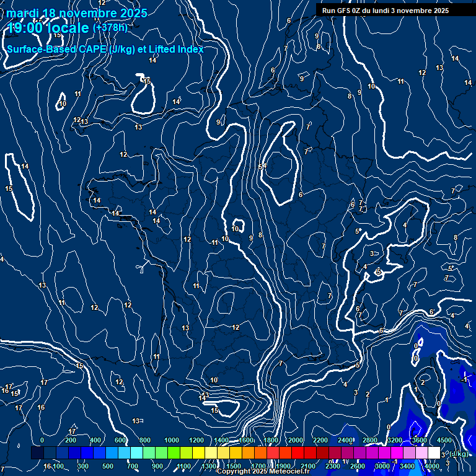This screenshot has height=476, width=476.
Task: Select the yellow legend swatch 1200–1300
Action: (x=198, y=452)
